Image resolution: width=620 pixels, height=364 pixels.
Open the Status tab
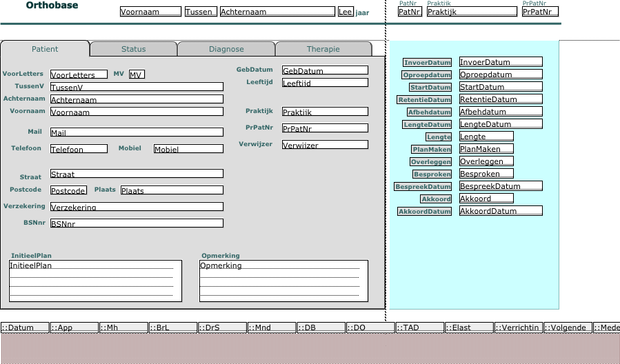click(134, 49)
